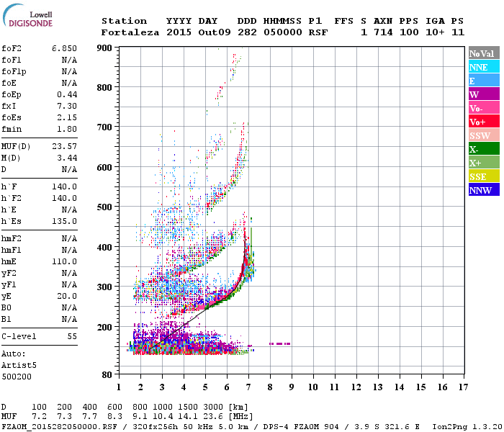Image resolution: width=504 pixels, height=432 pixels.
Task: Click the 7 MHz frequency axis label
Action: coord(248,387)
